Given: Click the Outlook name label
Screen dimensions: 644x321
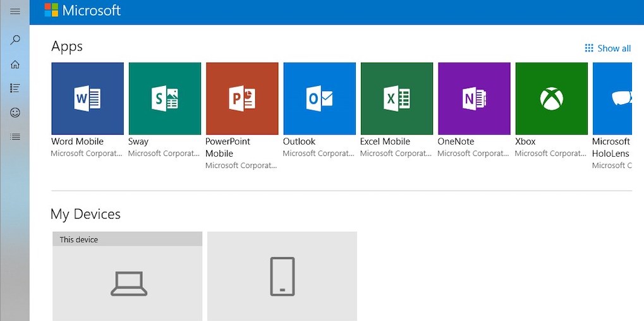Looking at the screenshot, I should (299, 142).
